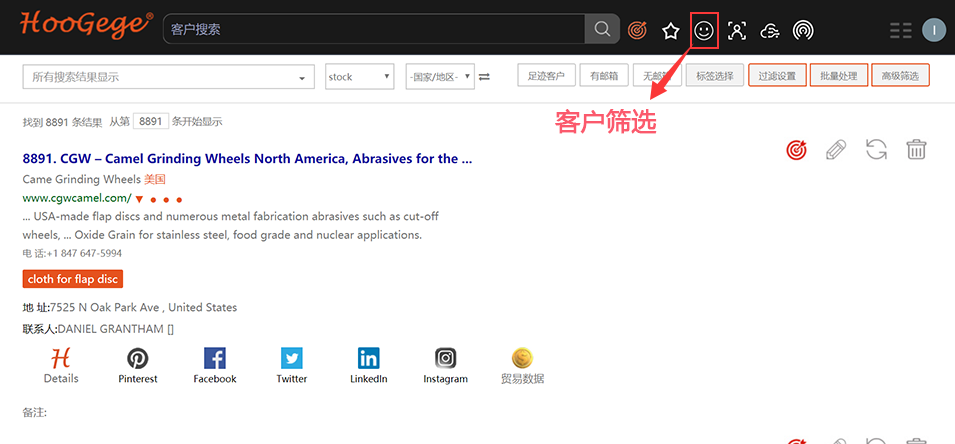Viewport: 955px width, 444px height.
Task: Click the start-from number field 8891
Action: point(150,121)
